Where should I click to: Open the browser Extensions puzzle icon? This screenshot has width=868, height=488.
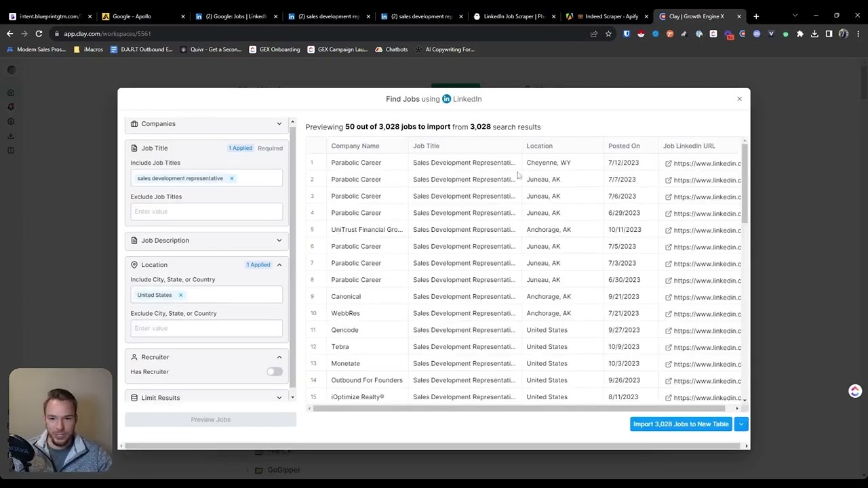tap(800, 34)
